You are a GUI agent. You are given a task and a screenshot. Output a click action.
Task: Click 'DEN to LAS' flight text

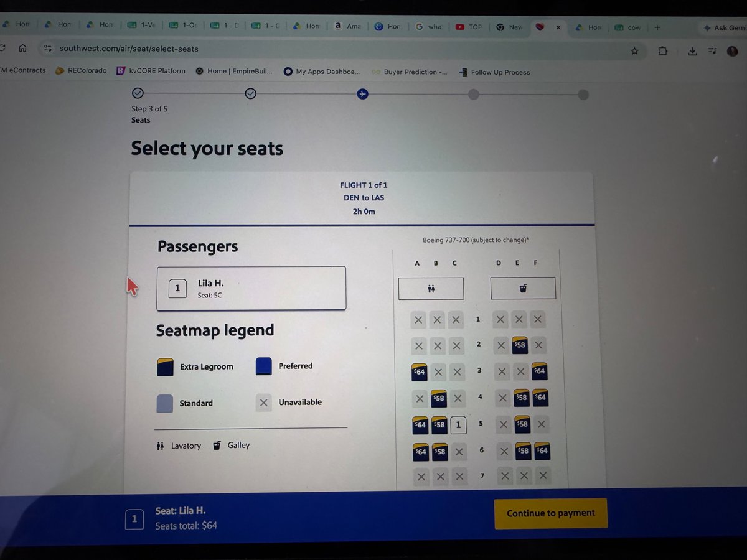pos(364,198)
